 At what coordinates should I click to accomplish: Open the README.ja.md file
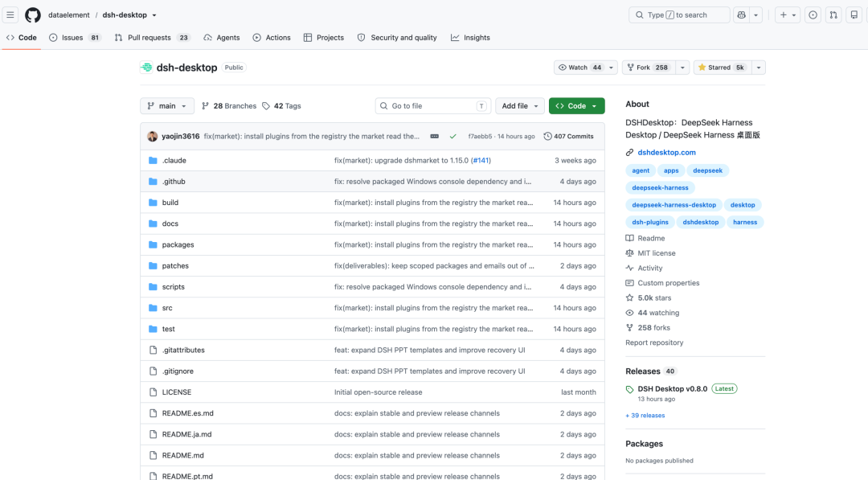click(x=186, y=435)
